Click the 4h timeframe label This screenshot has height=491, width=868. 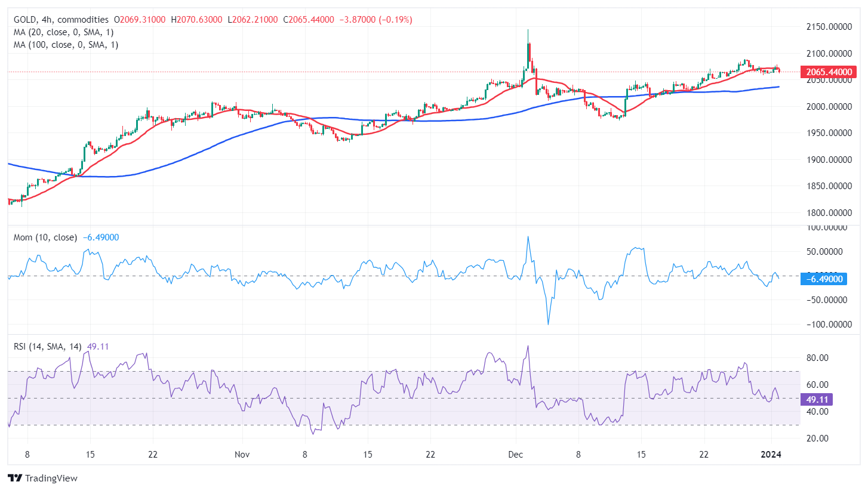47,20
